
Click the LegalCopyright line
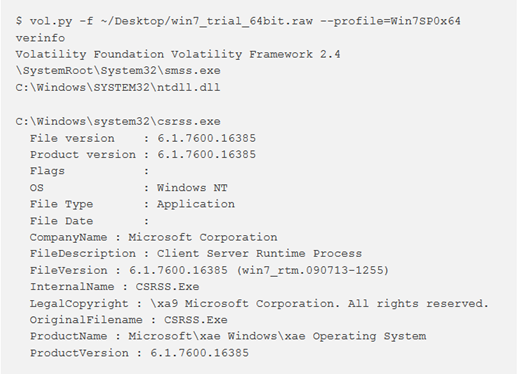click(x=259, y=304)
